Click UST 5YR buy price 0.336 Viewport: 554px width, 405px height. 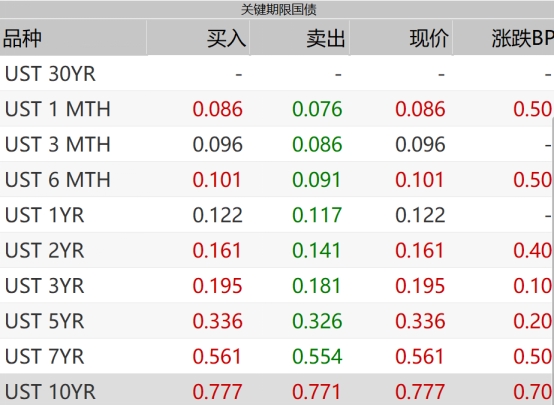[x=217, y=321]
